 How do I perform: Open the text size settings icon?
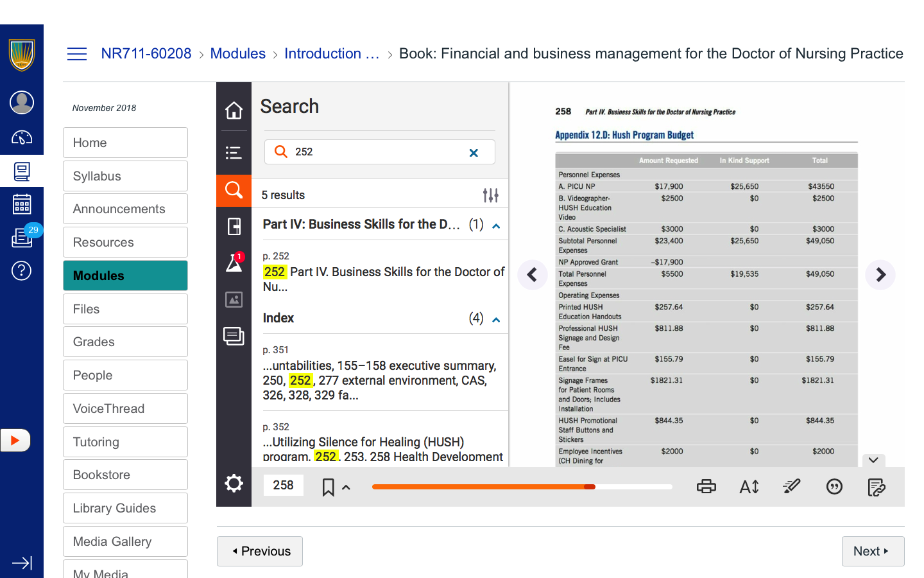(x=749, y=487)
